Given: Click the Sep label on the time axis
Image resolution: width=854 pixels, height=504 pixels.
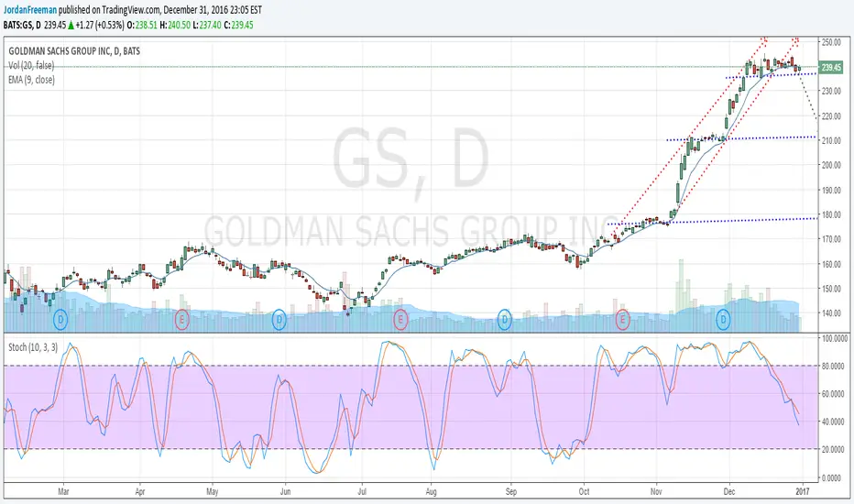Looking at the screenshot, I should [x=511, y=491].
